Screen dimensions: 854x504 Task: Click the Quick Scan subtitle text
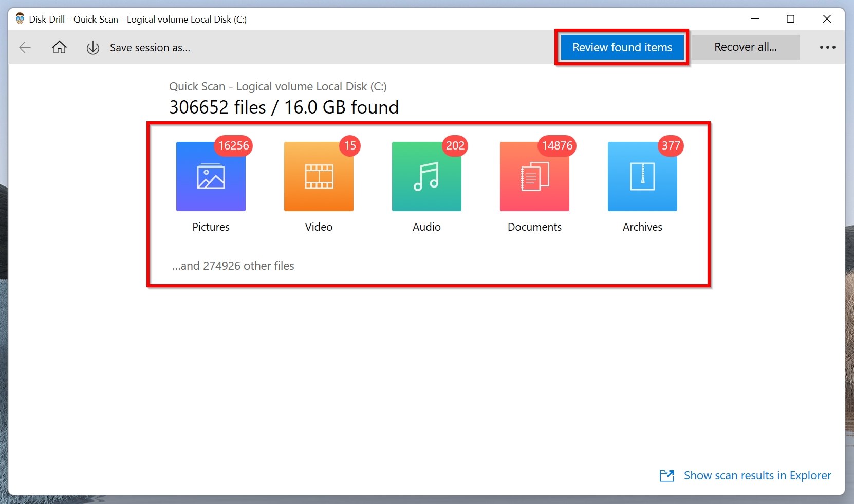coord(278,87)
